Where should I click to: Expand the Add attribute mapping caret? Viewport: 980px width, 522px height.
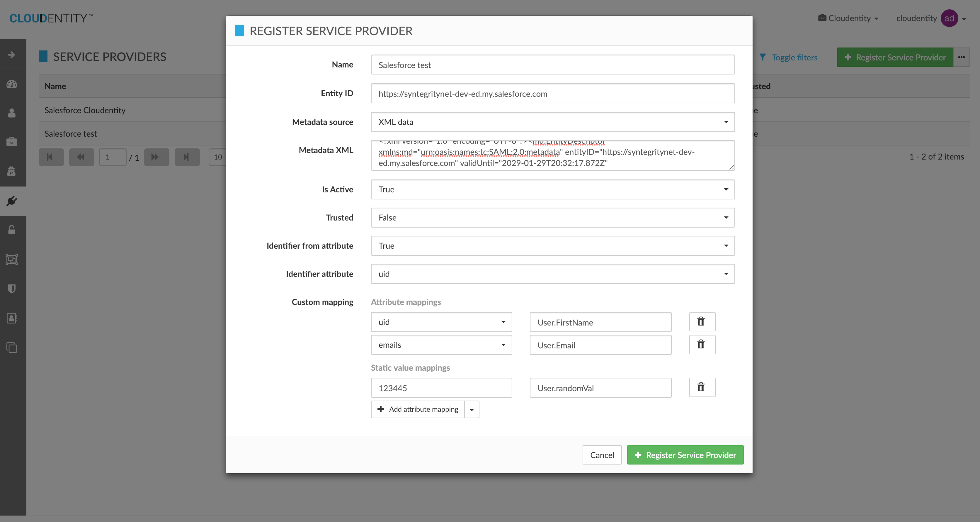pyautogui.click(x=472, y=409)
